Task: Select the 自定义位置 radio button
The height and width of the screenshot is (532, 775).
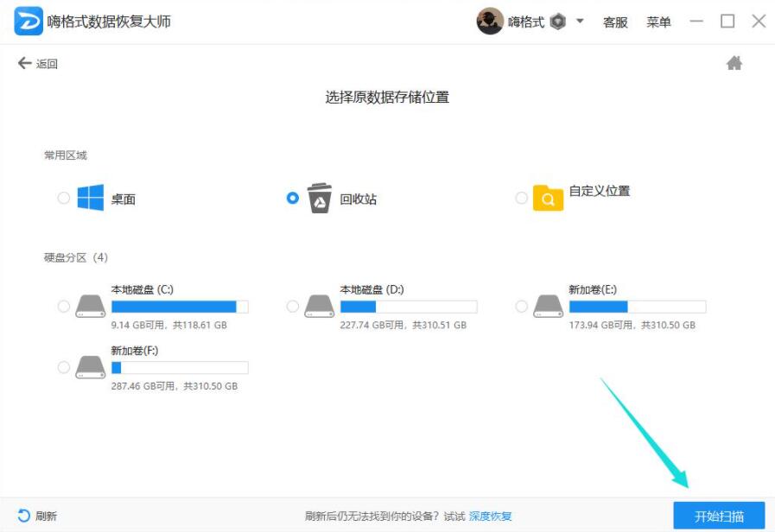Action: point(522,198)
